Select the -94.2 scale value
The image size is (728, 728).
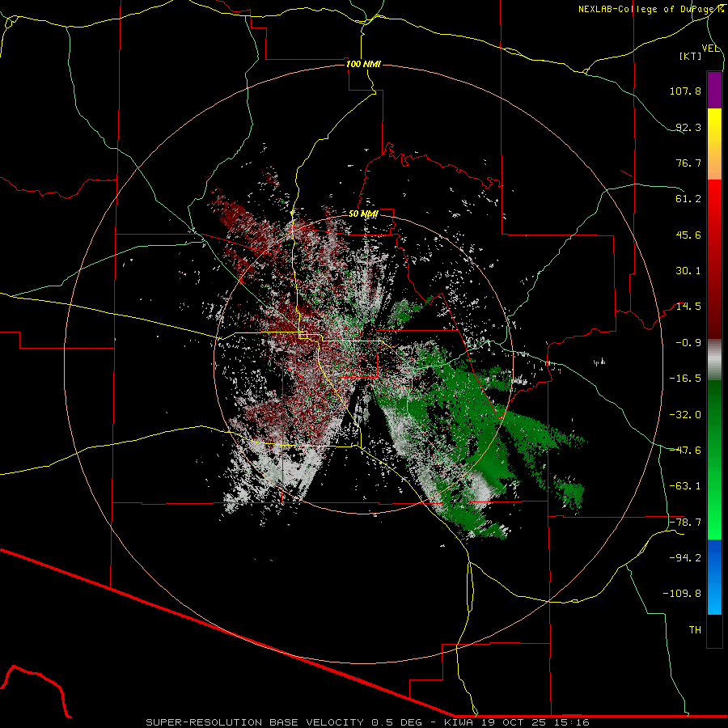point(685,558)
